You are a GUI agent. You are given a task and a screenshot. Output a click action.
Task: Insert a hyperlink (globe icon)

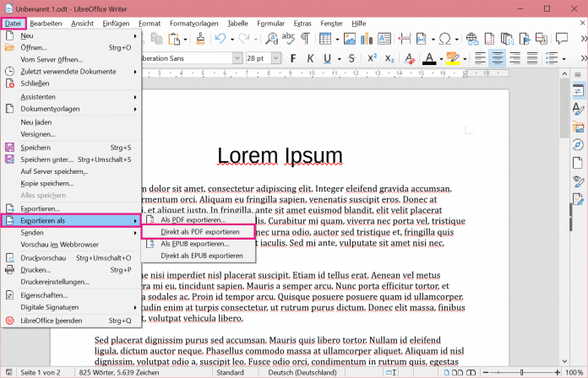471,39
